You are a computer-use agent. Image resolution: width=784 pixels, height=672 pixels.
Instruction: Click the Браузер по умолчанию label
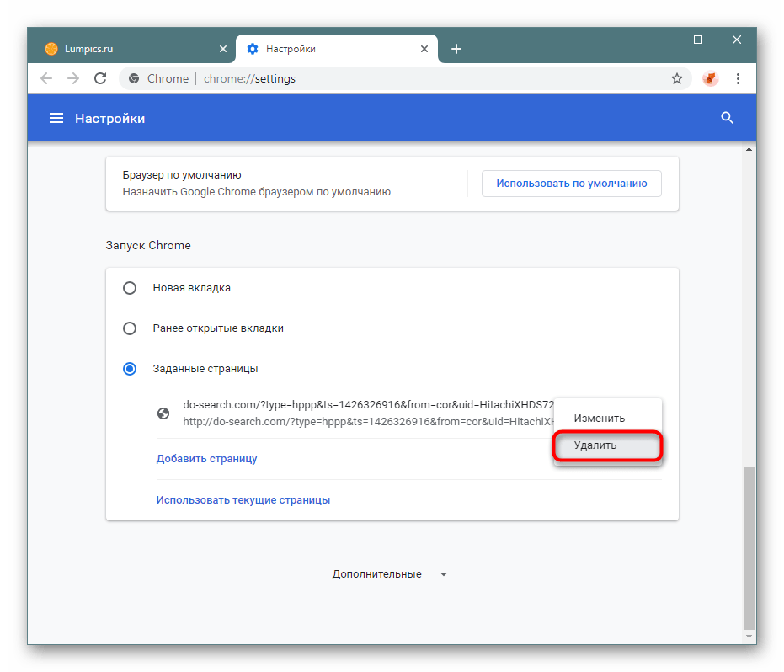click(x=182, y=175)
